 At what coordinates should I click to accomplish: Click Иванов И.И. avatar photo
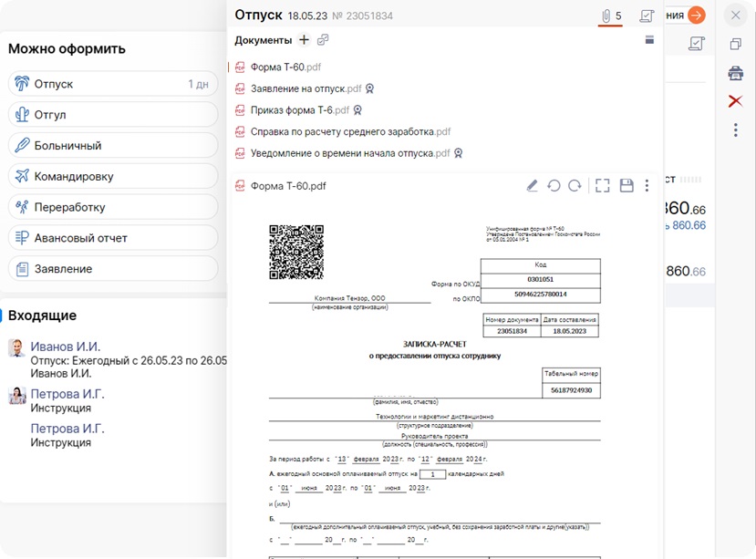coord(17,347)
